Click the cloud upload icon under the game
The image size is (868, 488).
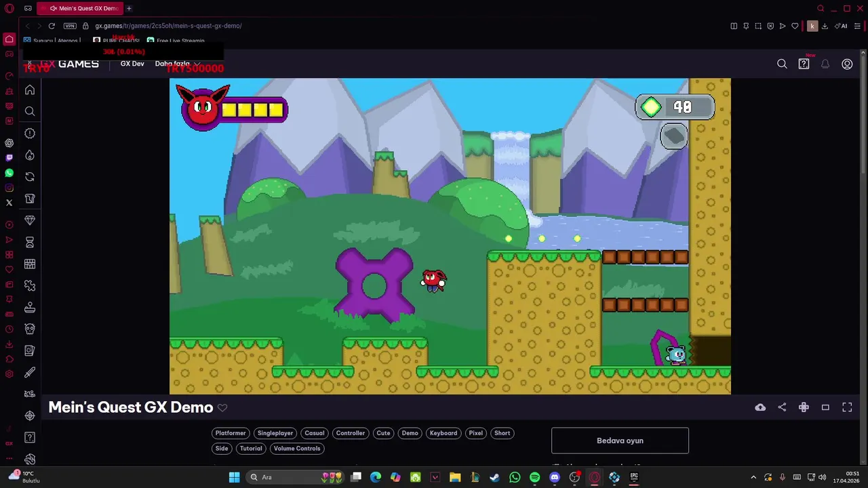(x=760, y=407)
